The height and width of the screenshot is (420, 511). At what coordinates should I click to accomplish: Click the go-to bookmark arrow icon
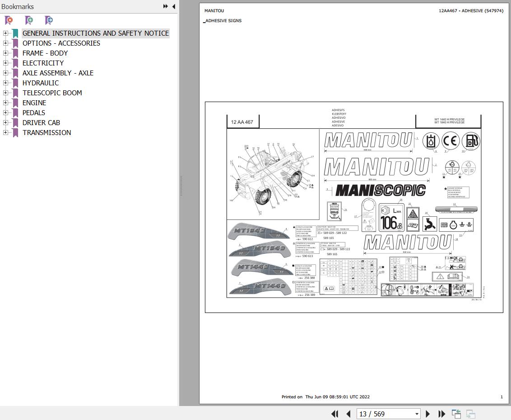(x=49, y=20)
